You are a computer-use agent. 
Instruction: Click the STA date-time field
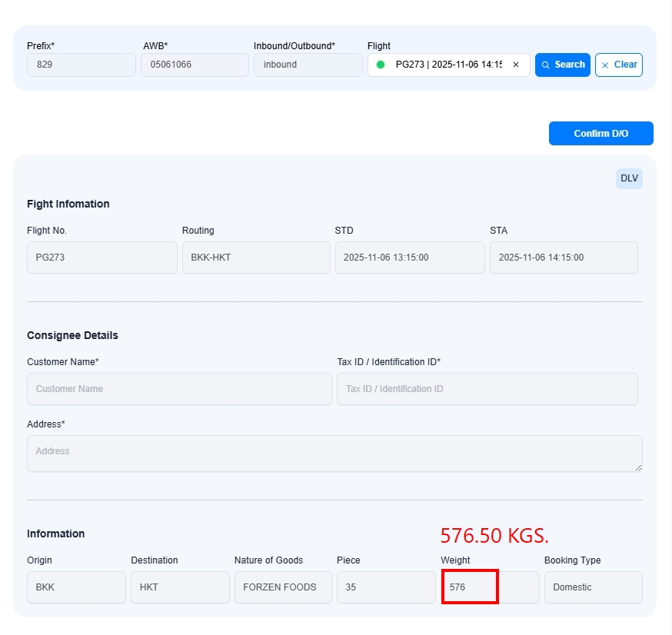(x=564, y=258)
